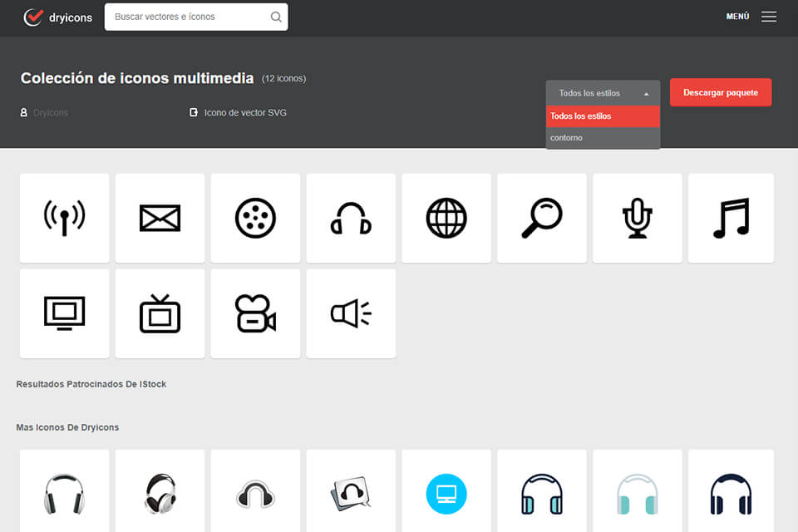This screenshot has height=532, width=798.
Task: Click the speaker icon
Action: coord(351,313)
